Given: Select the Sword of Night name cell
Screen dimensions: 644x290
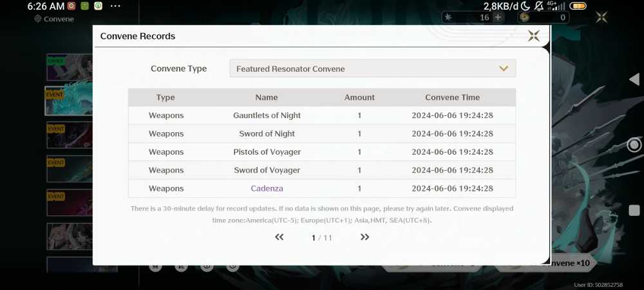Looking at the screenshot, I should [x=267, y=133].
